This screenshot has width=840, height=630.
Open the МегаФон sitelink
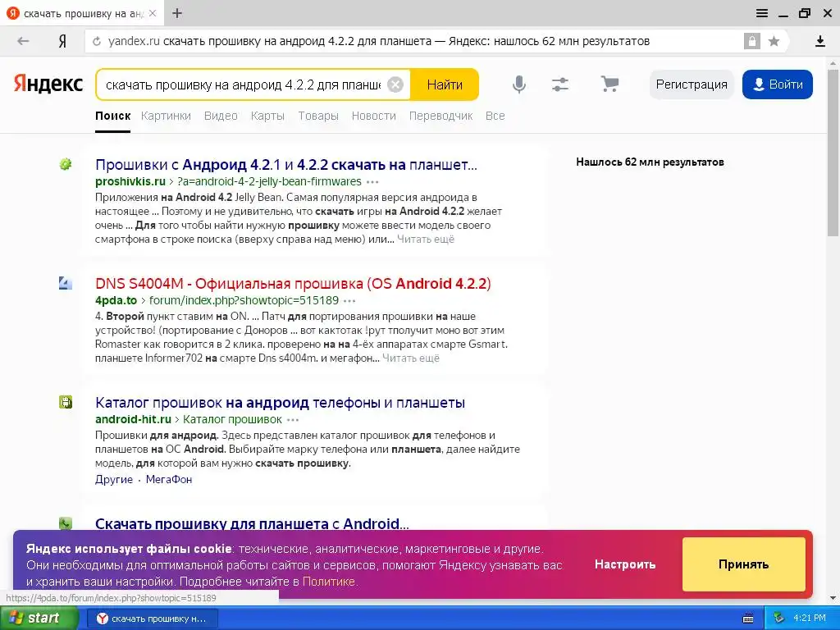pyautogui.click(x=169, y=479)
